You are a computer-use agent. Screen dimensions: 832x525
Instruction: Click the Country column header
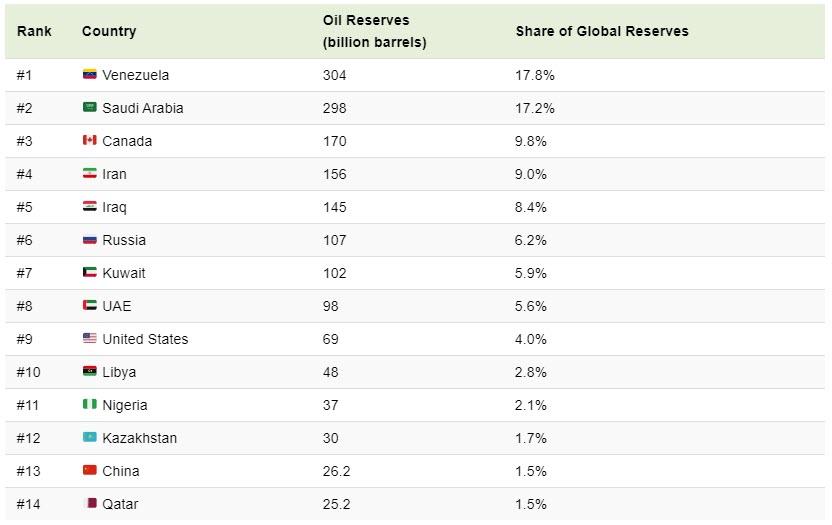click(x=109, y=31)
